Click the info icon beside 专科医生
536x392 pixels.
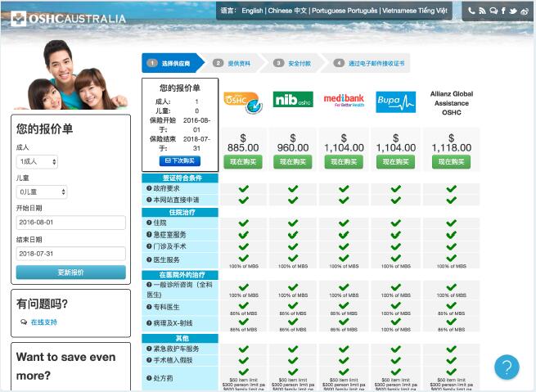point(149,307)
